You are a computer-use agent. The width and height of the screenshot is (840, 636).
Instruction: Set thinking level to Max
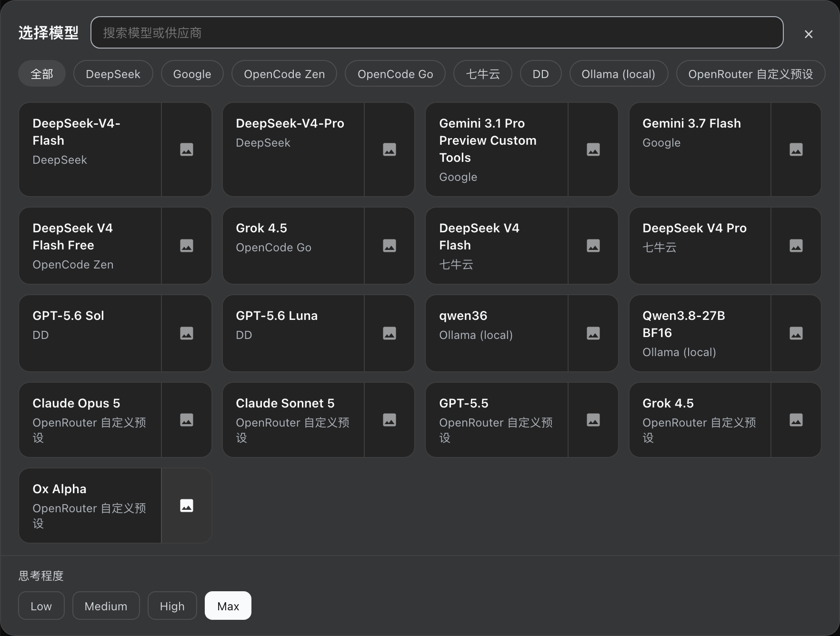click(228, 606)
